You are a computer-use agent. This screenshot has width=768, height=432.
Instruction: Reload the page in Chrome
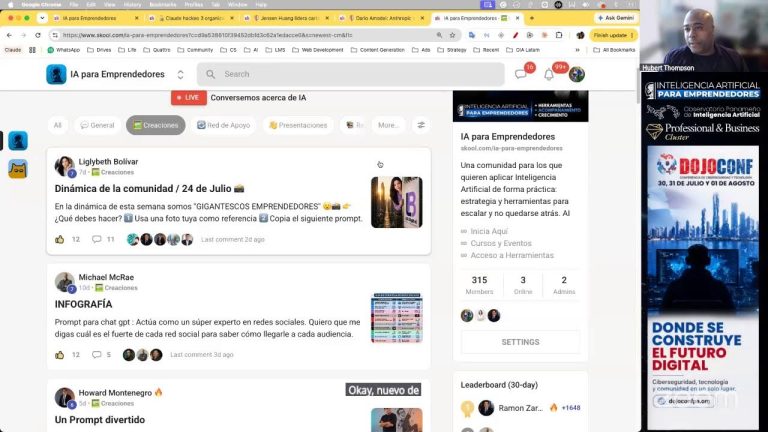pyautogui.click(x=38, y=35)
